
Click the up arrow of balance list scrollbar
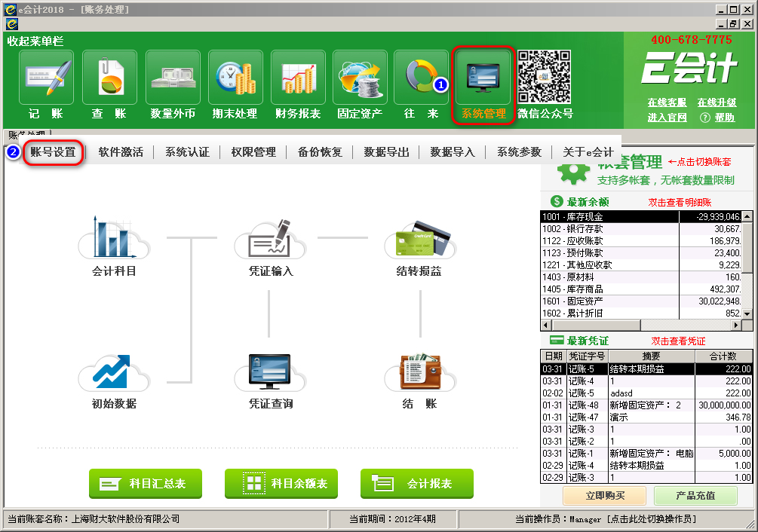(x=747, y=216)
